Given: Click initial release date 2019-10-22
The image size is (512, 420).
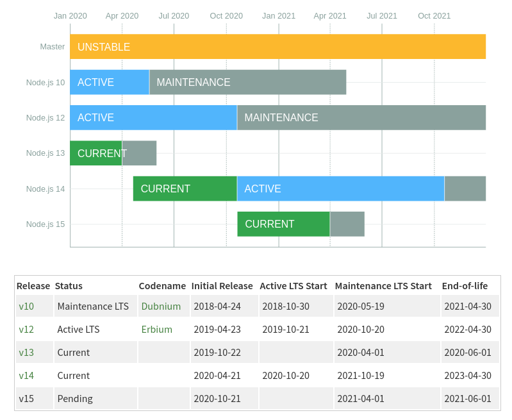Looking at the screenshot, I should click(x=217, y=353).
